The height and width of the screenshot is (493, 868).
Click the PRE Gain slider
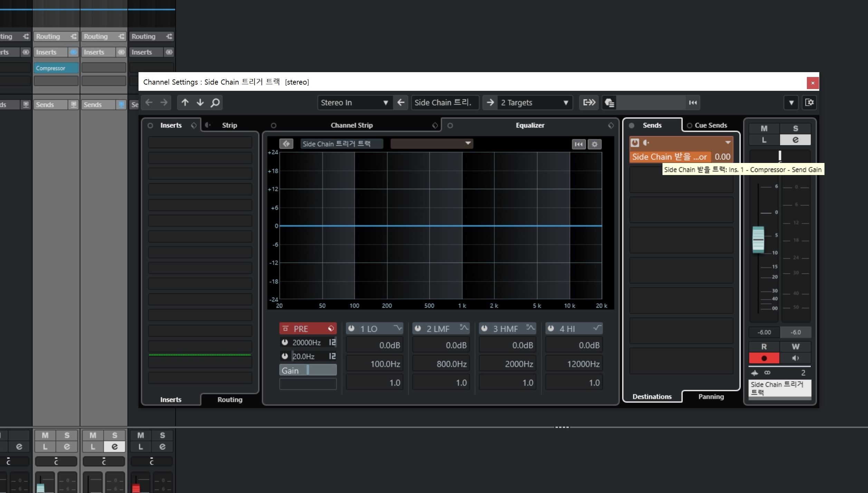click(x=308, y=370)
